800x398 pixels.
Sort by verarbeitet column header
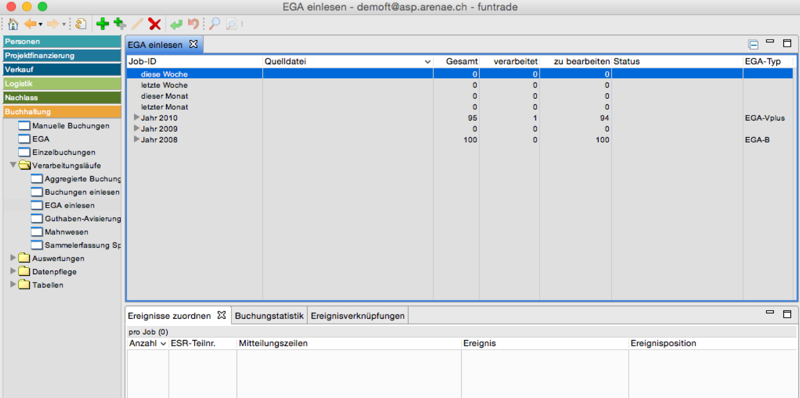click(x=510, y=61)
